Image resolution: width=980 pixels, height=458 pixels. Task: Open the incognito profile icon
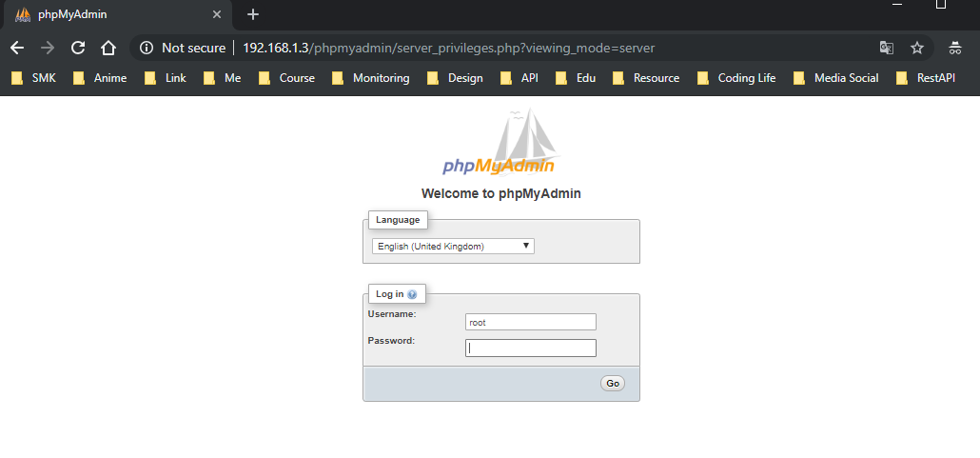[955, 48]
